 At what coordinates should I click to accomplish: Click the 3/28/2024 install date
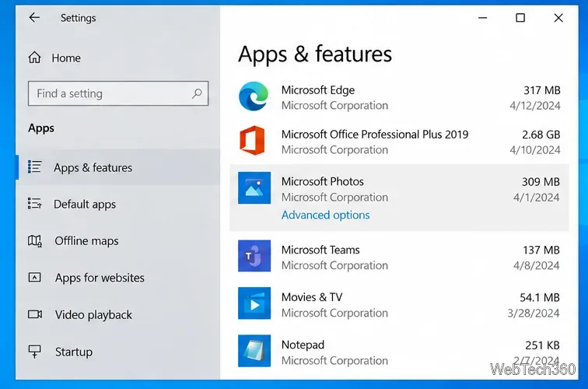coord(534,314)
